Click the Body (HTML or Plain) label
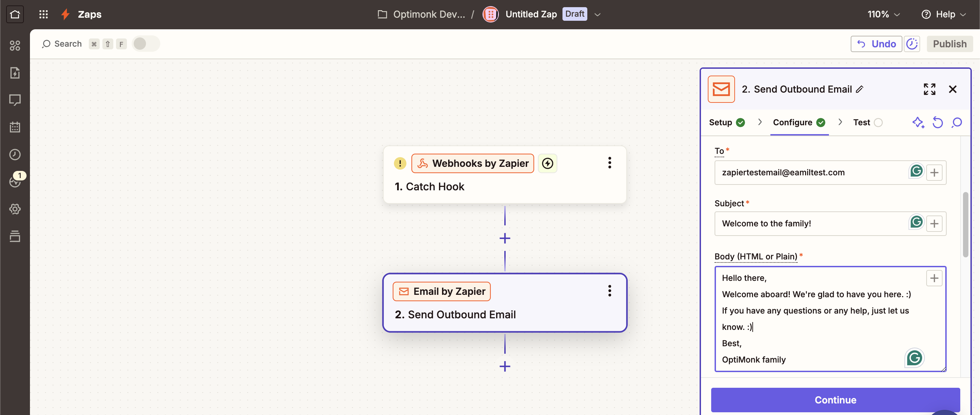This screenshot has width=980, height=415. (755, 257)
